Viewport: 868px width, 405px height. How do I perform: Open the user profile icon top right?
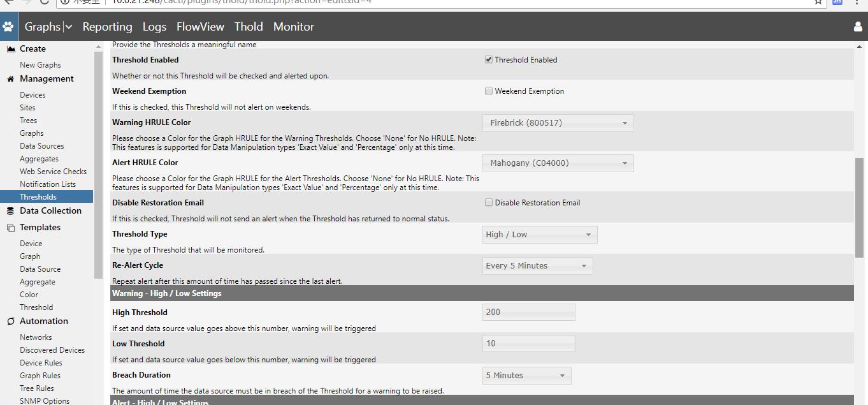(x=857, y=26)
